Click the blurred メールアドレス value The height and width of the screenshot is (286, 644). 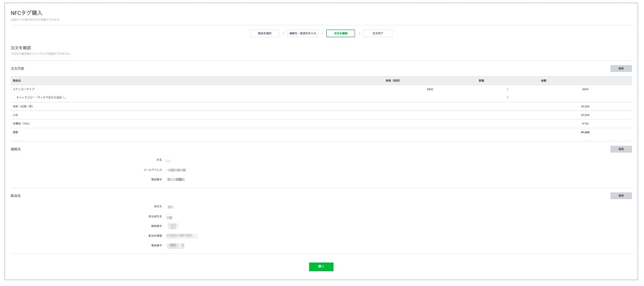coord(176,170)
